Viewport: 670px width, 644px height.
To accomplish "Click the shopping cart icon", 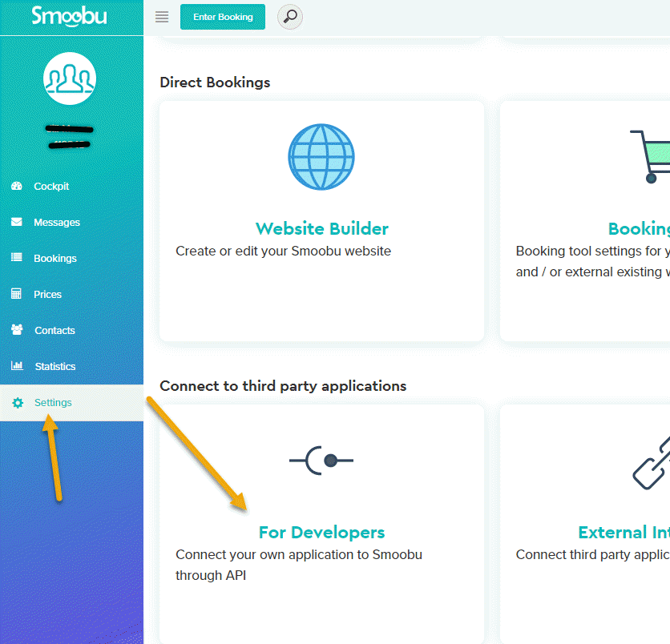I will pos(650,157).
